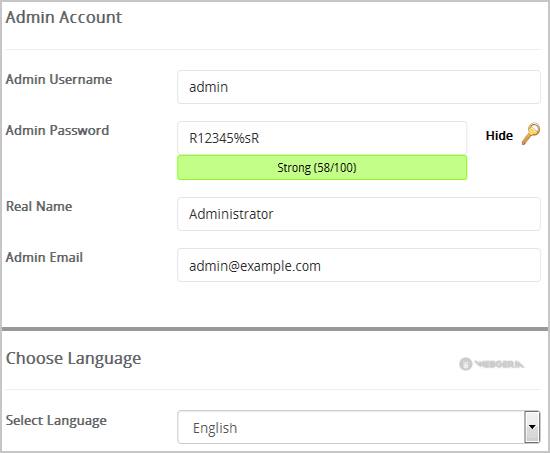Click the Real Name label
This screenshot has height=453, width=550.
[39, 206]
